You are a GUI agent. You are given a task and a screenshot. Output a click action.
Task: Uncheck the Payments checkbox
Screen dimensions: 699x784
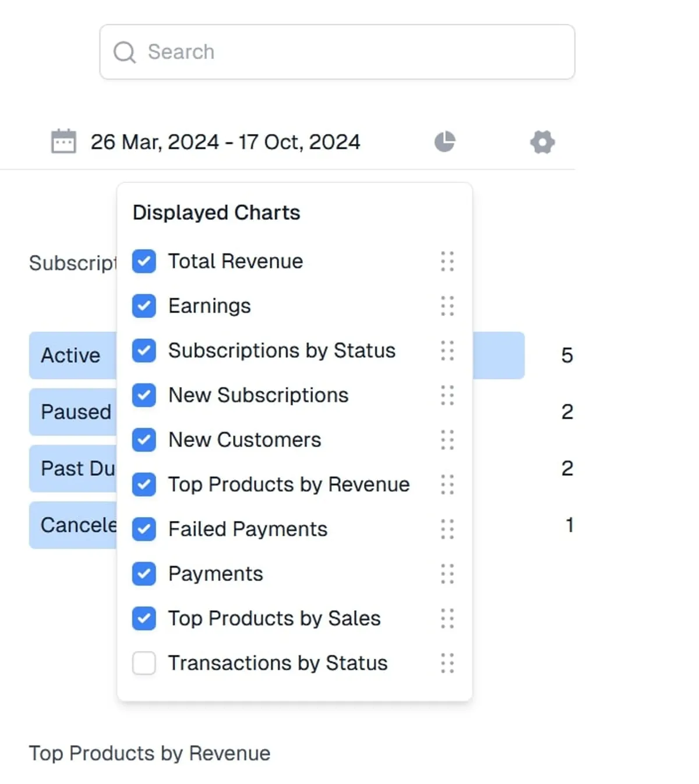click(144, 574)
